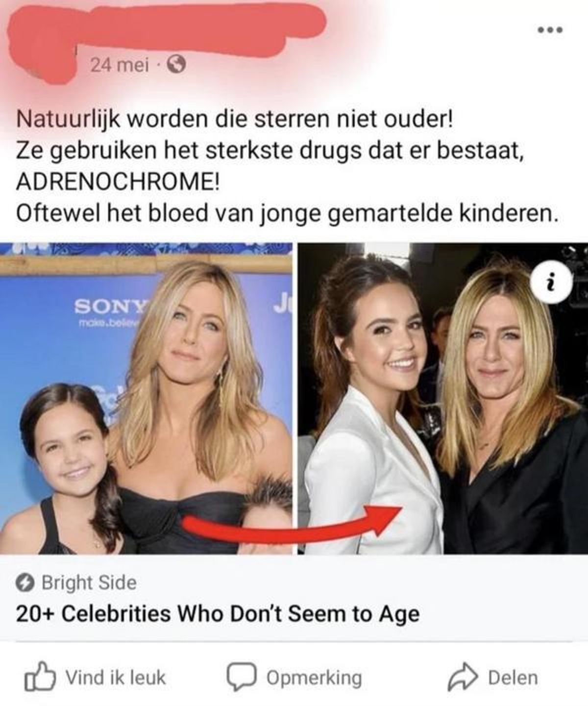Screen dimensions: 588x706
Task: Open the "20+ Celebrities Who Don't Seem to Age" headline
Action: pos(218,614)
